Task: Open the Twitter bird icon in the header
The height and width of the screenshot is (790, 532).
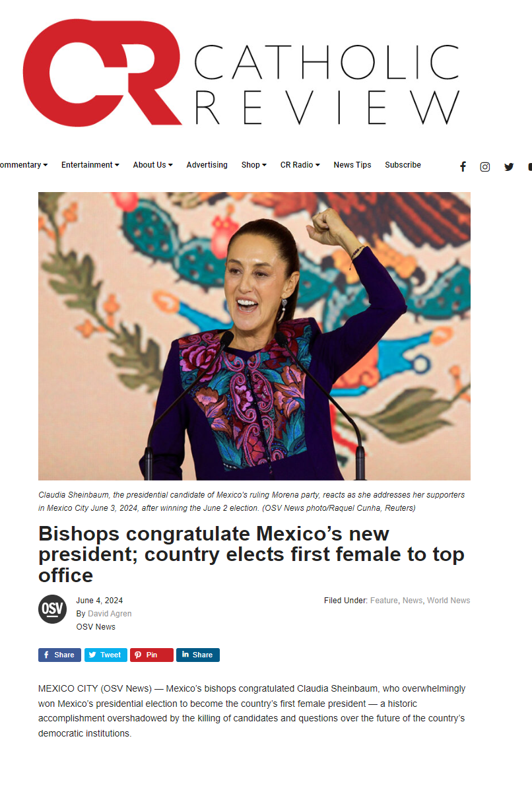Action: click(509, 167)
